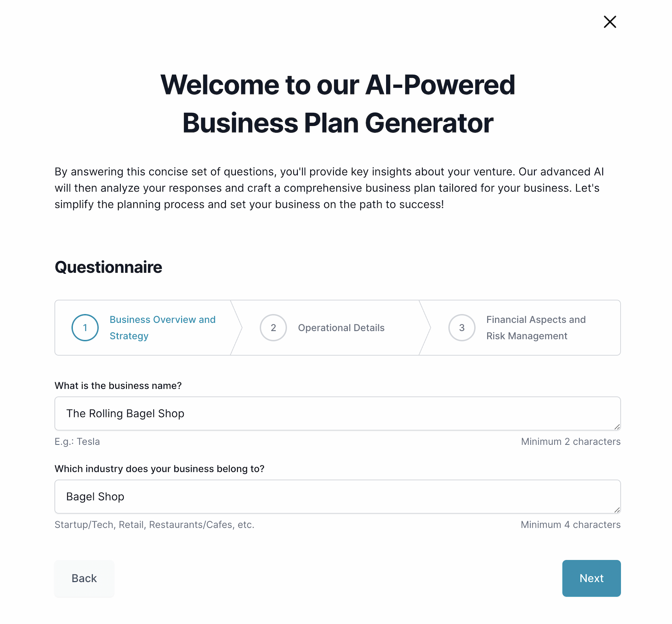The image size is (672, 624).
Task: Click inside the industry text area
Action: [315, 497]
